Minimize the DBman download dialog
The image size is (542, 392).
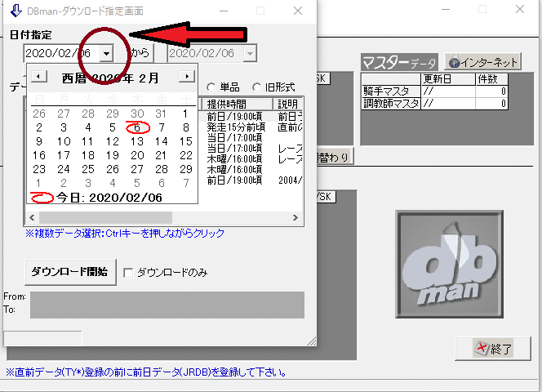point(224,11)
